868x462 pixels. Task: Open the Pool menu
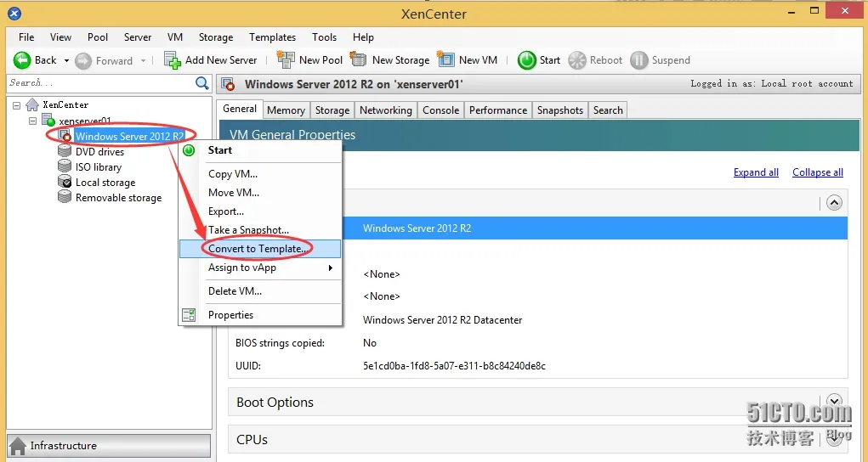pyautogui.click(x=98, y=37)
